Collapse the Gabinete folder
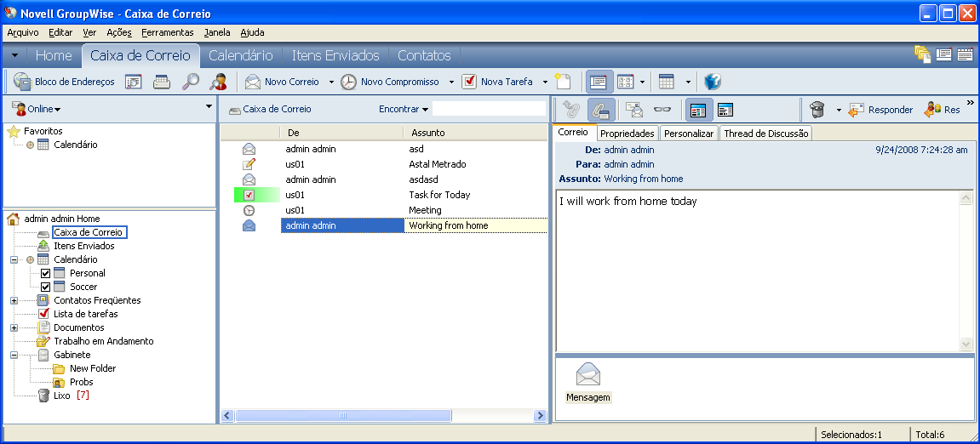The width and height of the screenshot is (980, 444). point(14,356)
